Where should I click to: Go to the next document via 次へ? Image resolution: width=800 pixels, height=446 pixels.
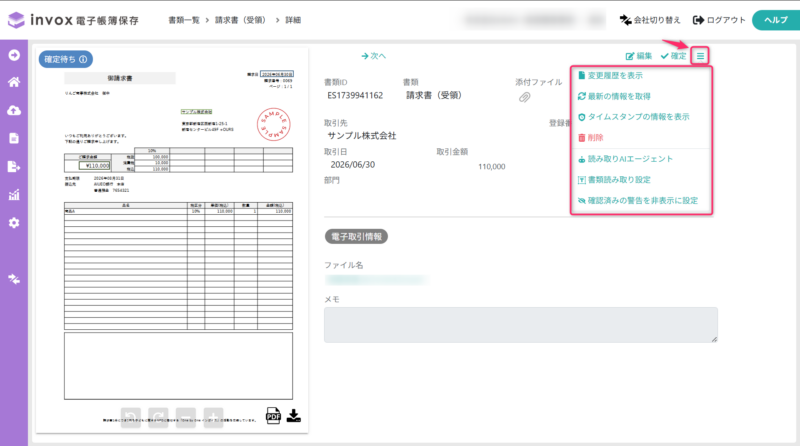pyautogui.click(x=373, y=56)
